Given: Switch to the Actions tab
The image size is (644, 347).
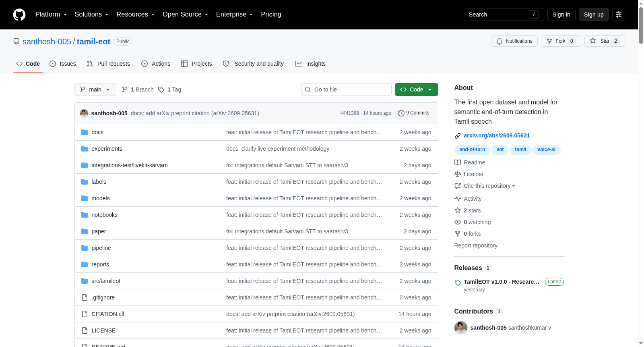Looking at the screenshot, I should pos(156,64).
